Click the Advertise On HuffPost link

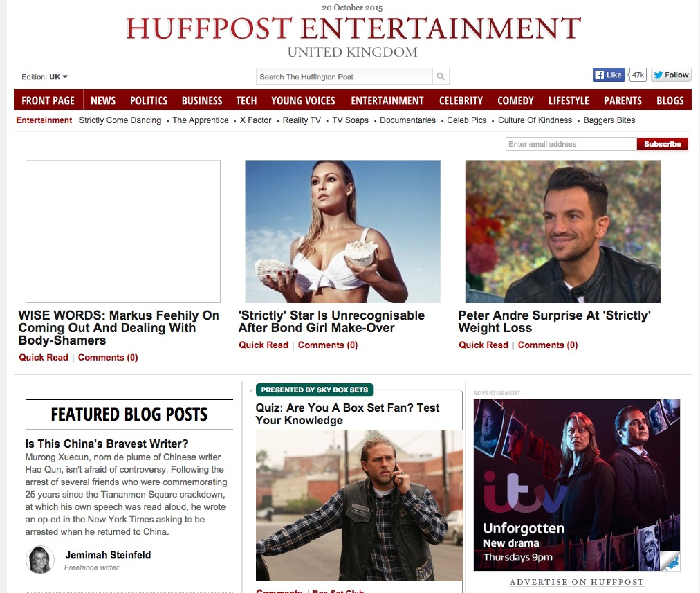pos(577,582)
